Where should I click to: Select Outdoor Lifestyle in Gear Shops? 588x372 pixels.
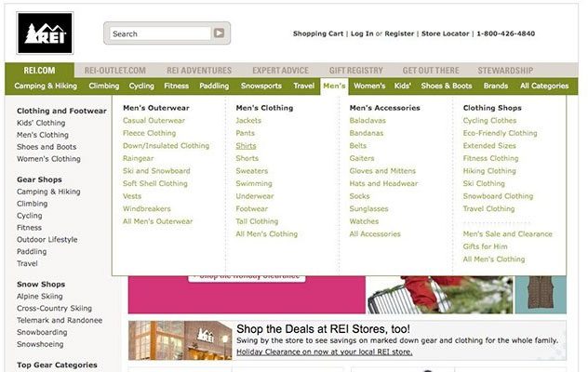(47, 239)
